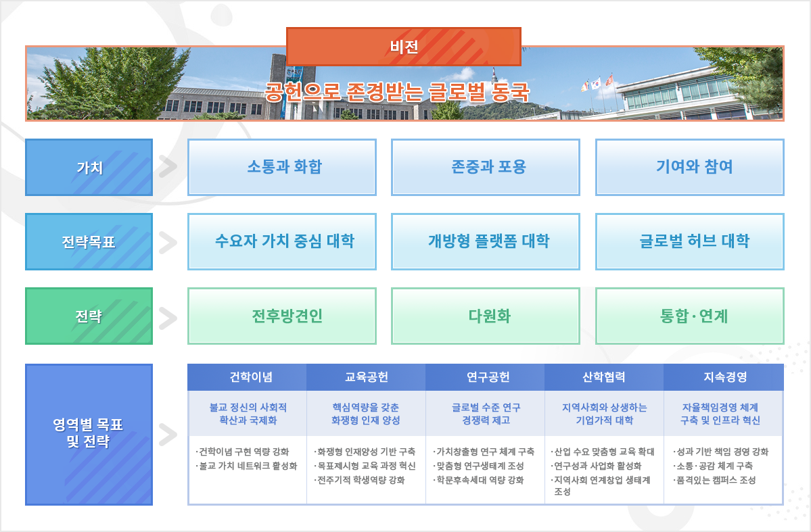Click the bullet "가치창출형 연구 체계 구축"
The image size is (811, 532).
click(x=484, y=452)
